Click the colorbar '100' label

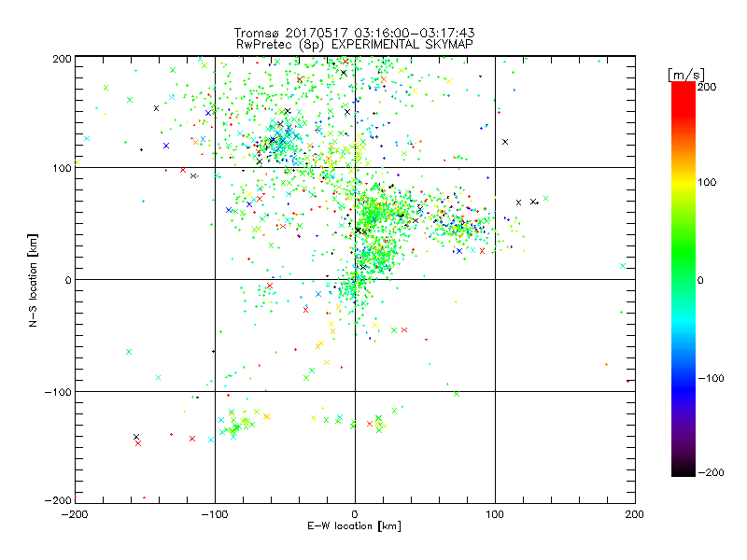click(707, 182)
